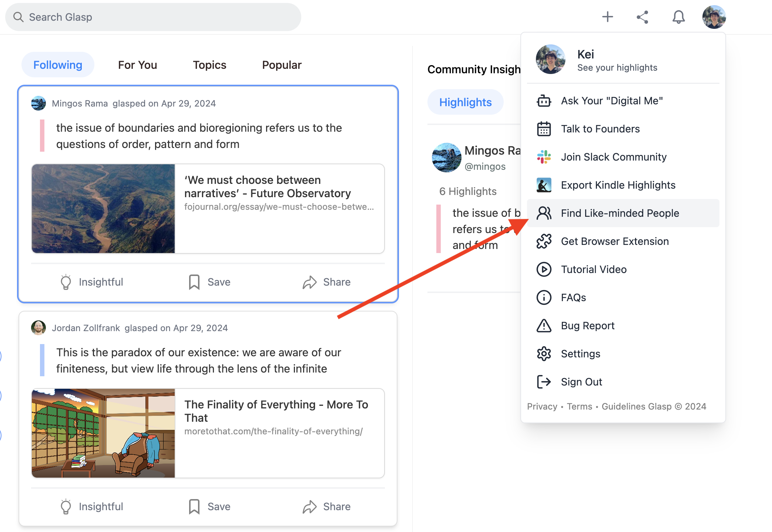Mark Mingos Rama's post as Insightful

92,282
